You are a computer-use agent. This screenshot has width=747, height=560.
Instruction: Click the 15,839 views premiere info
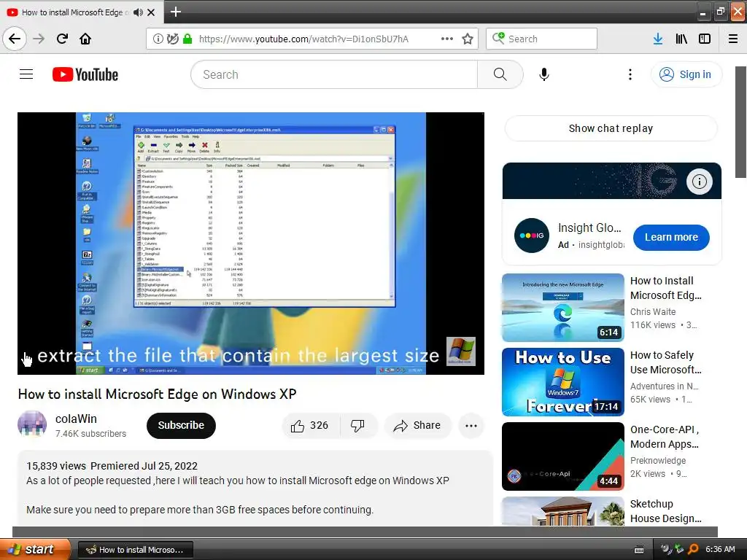[112, 466]
